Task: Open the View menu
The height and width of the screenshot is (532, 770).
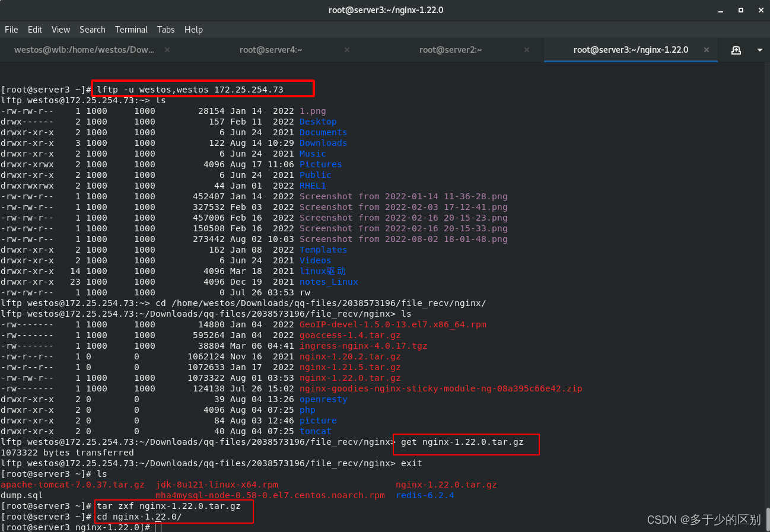Action: click(x=61, y=29)
